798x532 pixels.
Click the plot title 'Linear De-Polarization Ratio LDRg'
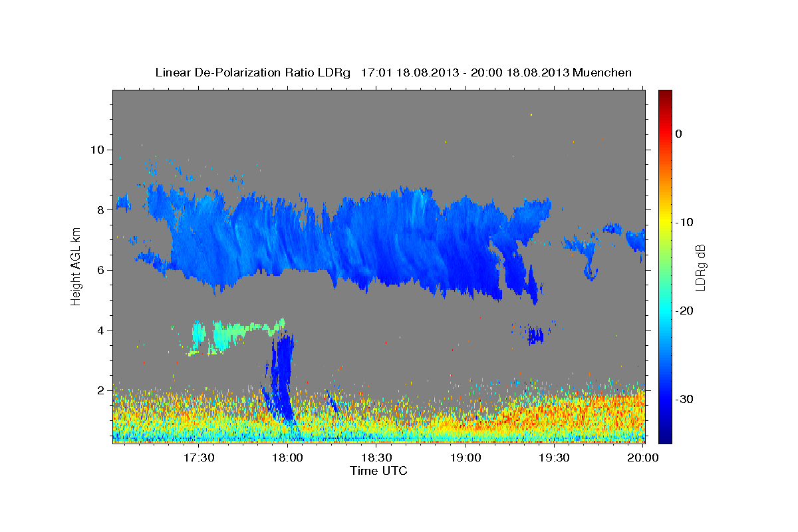point(253,72)
